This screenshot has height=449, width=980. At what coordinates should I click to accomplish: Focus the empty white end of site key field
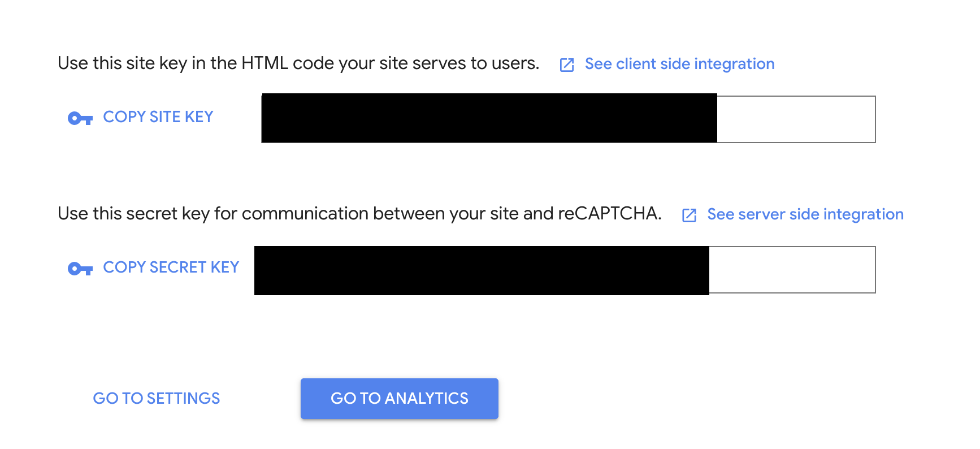(796, 119)
